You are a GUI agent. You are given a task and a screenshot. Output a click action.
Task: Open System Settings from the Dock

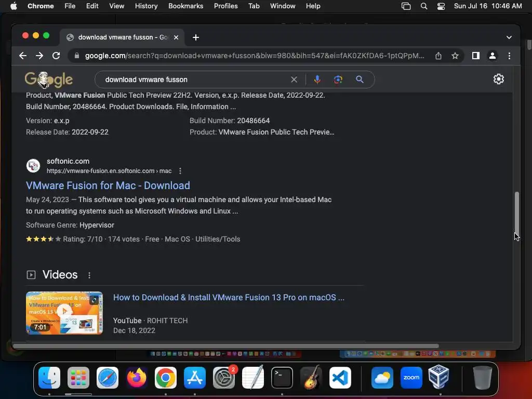pyautogui.click(x=224, y=378)
